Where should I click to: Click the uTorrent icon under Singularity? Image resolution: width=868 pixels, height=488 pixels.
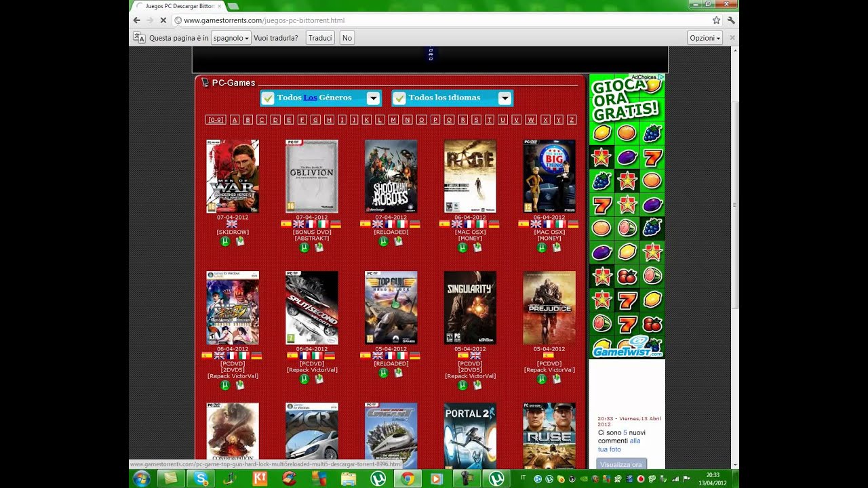pyautogui.click(x=462, y=385)
